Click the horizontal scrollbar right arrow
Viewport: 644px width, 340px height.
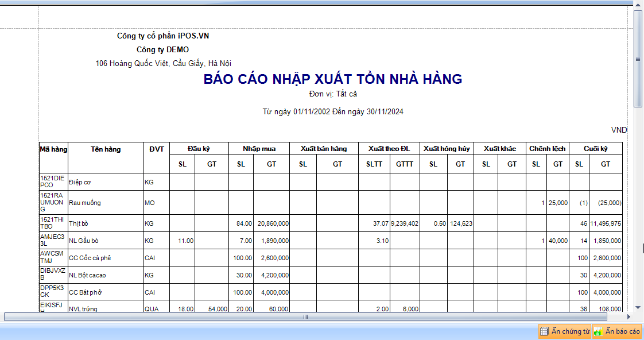629,316
